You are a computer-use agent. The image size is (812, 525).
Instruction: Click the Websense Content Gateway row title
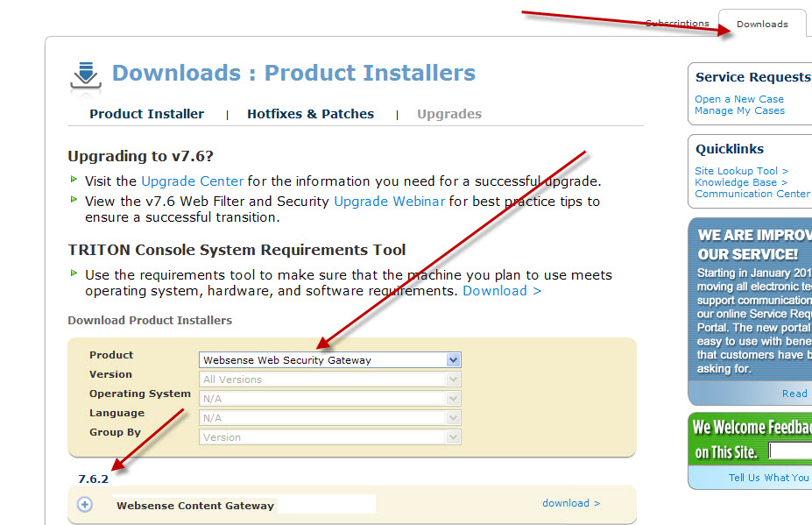tap(195, 506)
